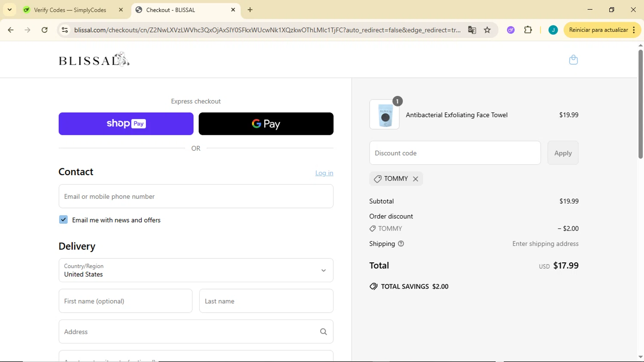
Task: Open the purple extension icon
Action: point(510,30)
